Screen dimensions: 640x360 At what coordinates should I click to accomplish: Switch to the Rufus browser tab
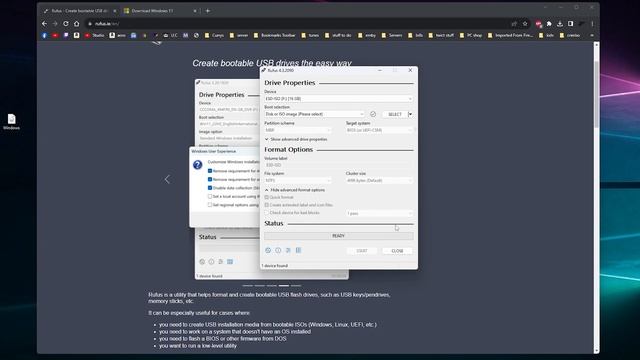80,11
